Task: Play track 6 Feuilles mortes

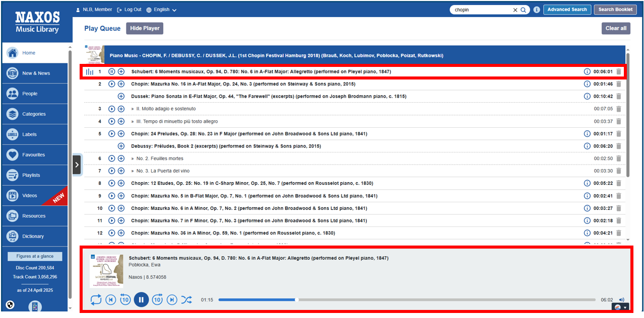Action: pos(112,158)
